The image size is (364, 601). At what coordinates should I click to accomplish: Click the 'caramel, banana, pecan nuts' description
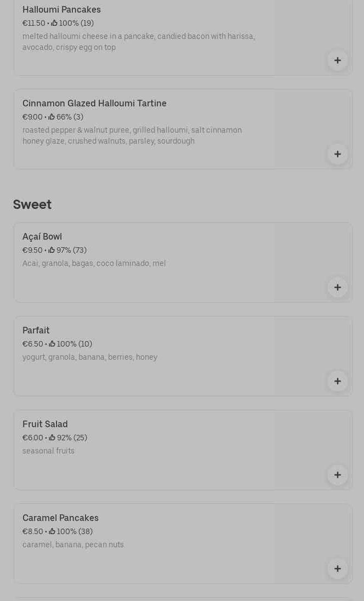(x=73, y=545)
